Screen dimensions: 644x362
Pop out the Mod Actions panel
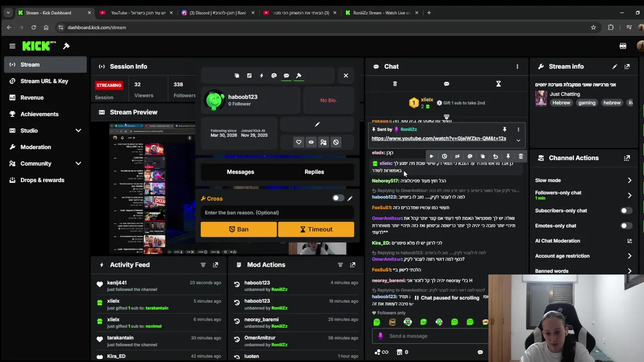click(x=353, y=265)
